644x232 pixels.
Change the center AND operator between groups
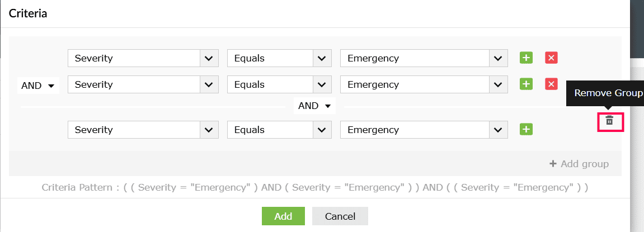[x=314, y=106]
